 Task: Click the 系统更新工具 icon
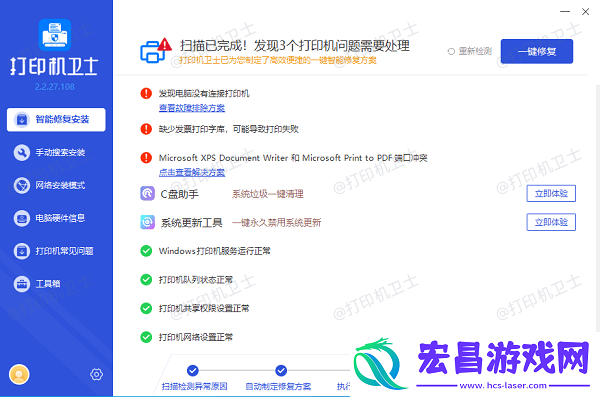[147, 222]
